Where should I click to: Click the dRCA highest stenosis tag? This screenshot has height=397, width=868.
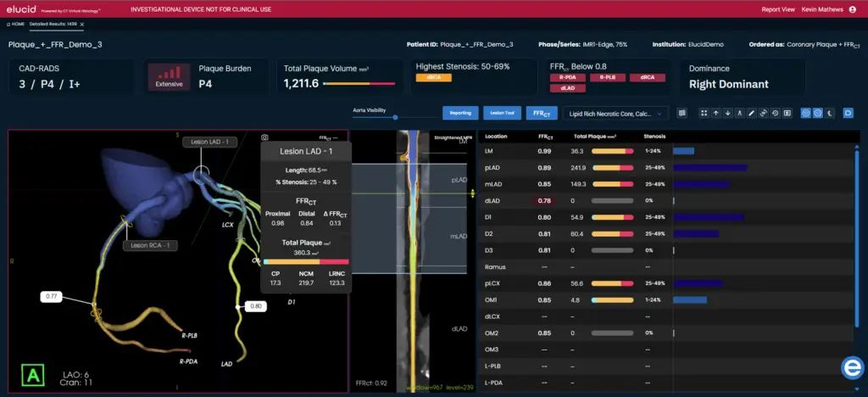pos(433,78)
